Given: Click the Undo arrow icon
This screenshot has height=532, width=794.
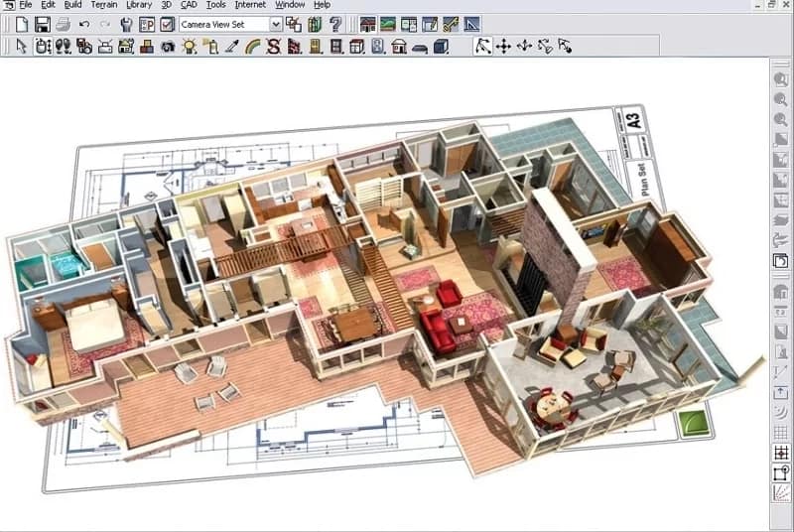Looking at the screenshot, I should pos(85,24).
